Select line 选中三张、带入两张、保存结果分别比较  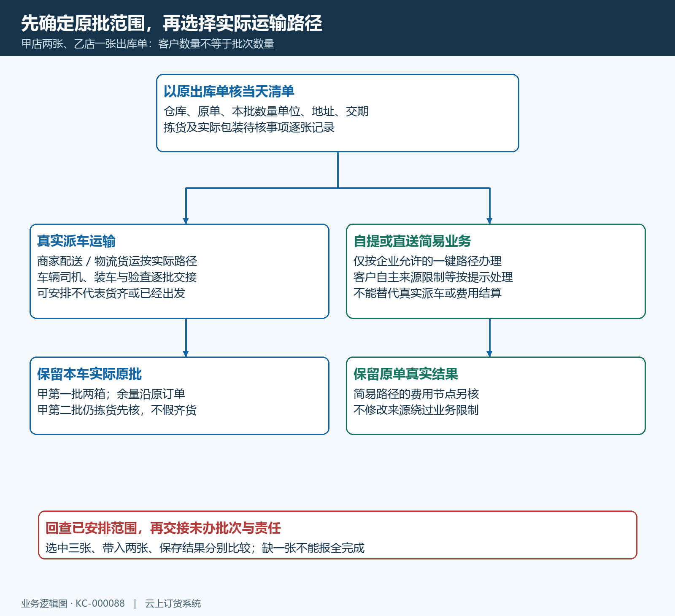[148, 548]
